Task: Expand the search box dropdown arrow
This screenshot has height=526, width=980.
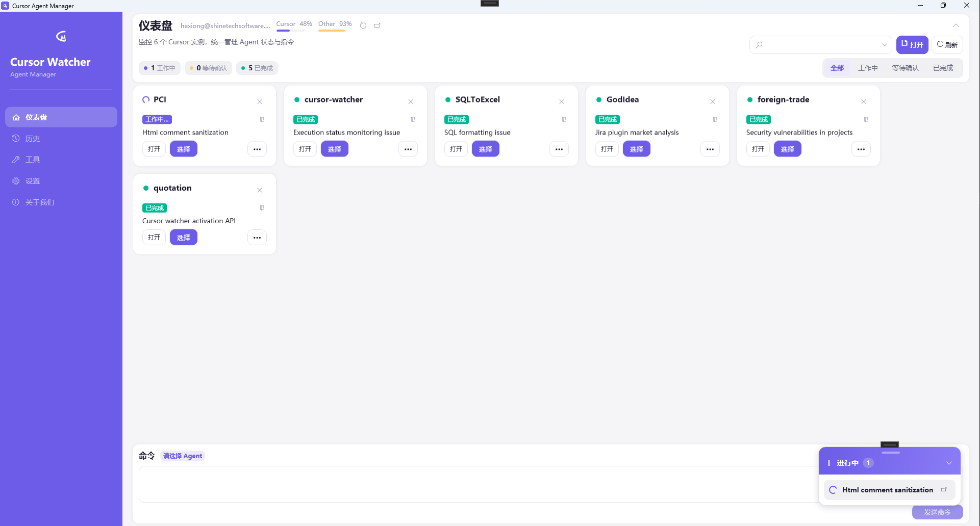Action: (x=885, y=45)
